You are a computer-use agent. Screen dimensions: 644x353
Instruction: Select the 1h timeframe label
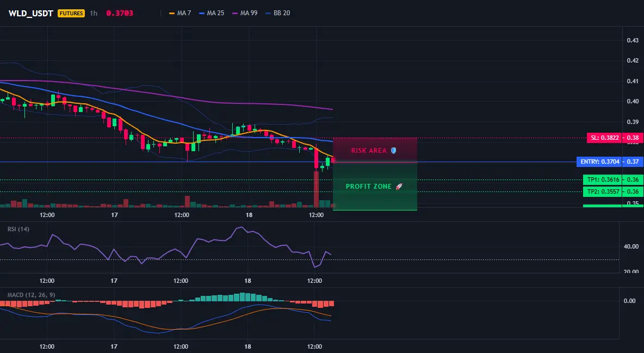(x=94, y=13)
